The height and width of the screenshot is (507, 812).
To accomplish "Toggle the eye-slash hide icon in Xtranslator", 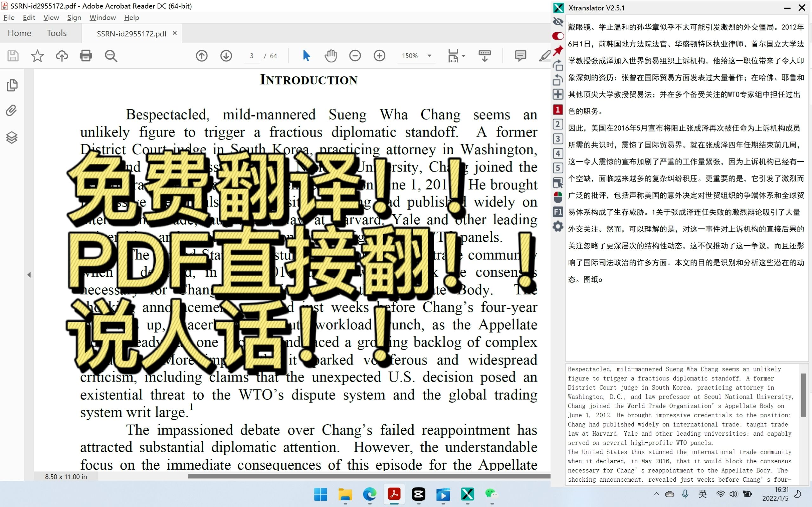I will point(558,22).
